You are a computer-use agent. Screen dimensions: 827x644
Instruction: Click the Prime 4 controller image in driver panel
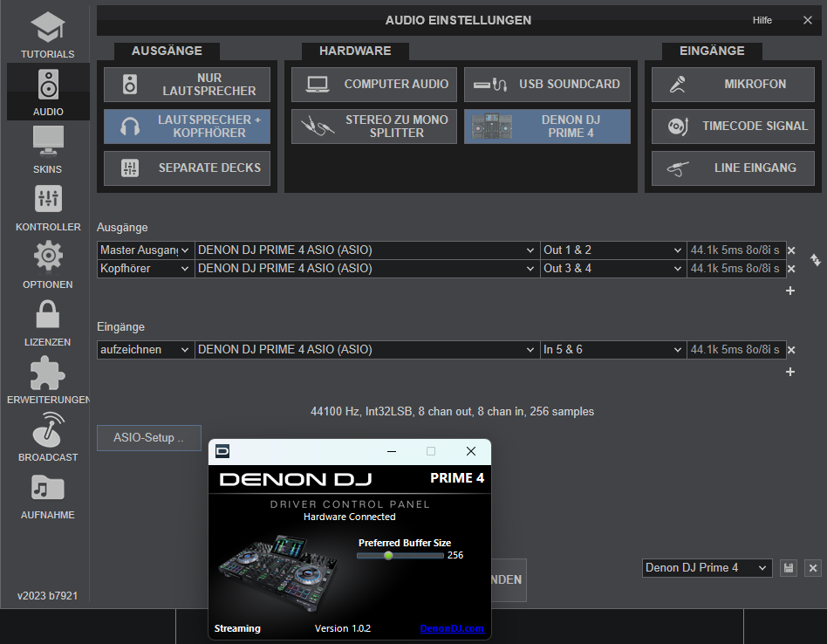pyautogui.click(x=277, y=572)
